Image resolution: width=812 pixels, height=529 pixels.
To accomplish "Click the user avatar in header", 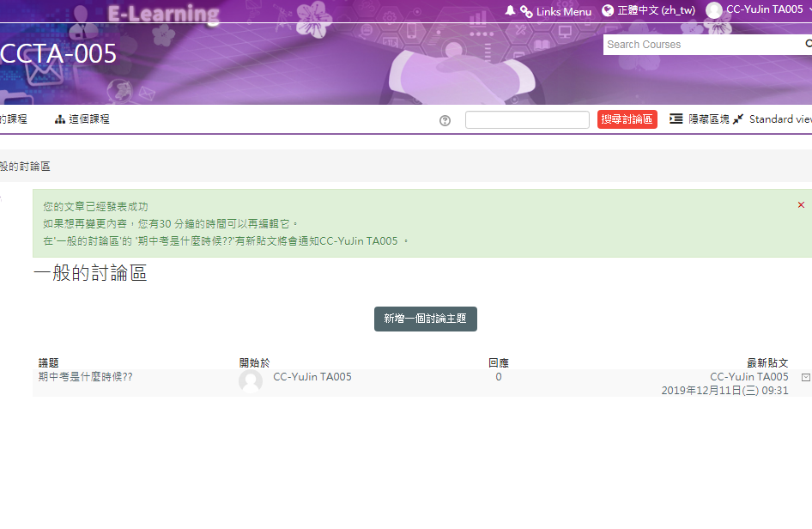I will [x=714, y=10].
